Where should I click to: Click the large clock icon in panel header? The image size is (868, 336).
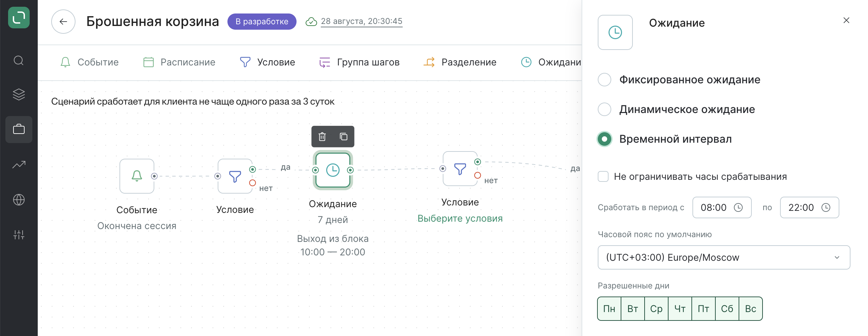(x=615, y=32)
